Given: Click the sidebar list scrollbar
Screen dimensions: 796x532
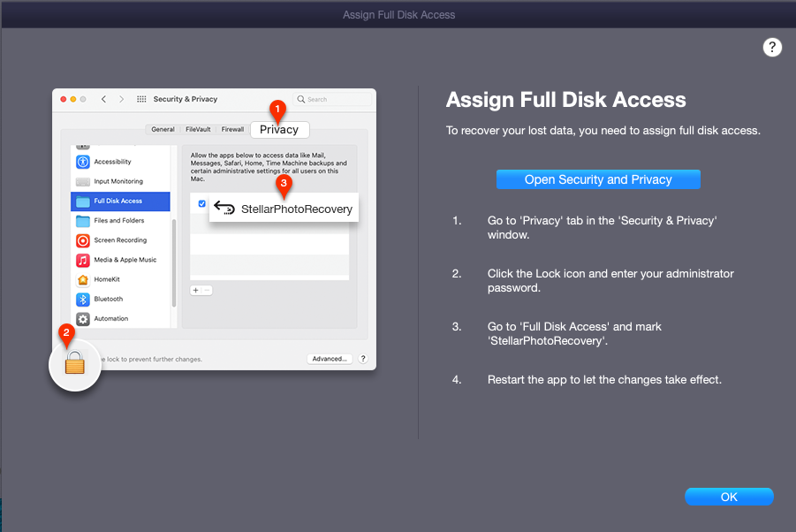Looking at the screenshot, I should click(174, 263).
